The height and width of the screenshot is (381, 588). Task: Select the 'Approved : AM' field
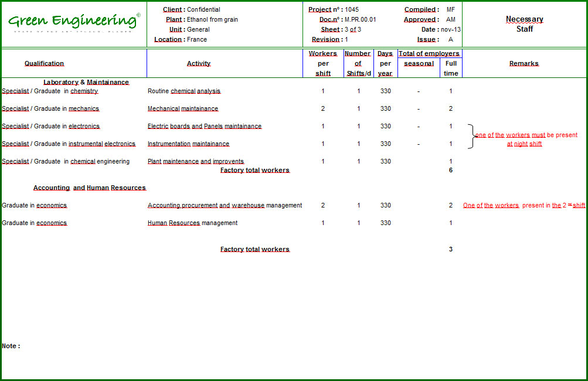coord(430,19)
